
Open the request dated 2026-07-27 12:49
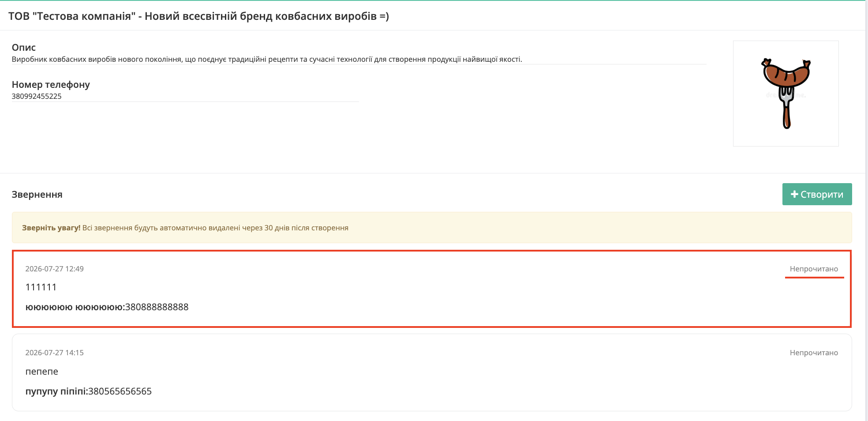(x=432, y=289)
